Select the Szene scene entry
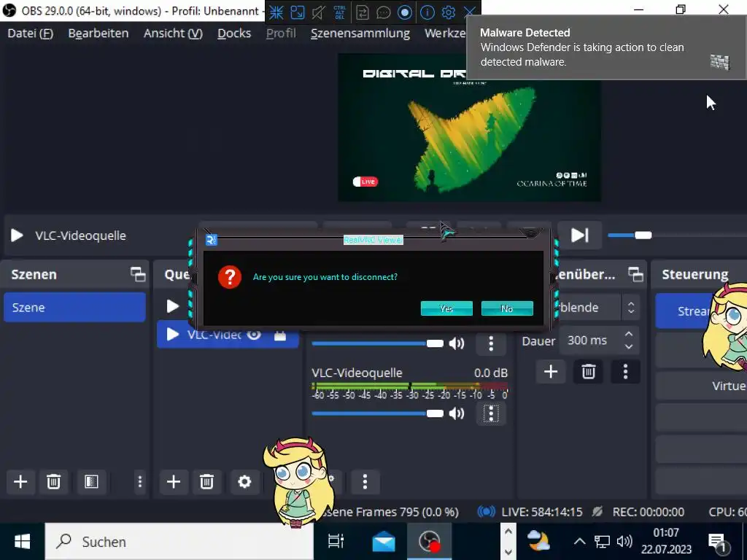This screenshot has height=560, width=747. click(x=75, y=308)
